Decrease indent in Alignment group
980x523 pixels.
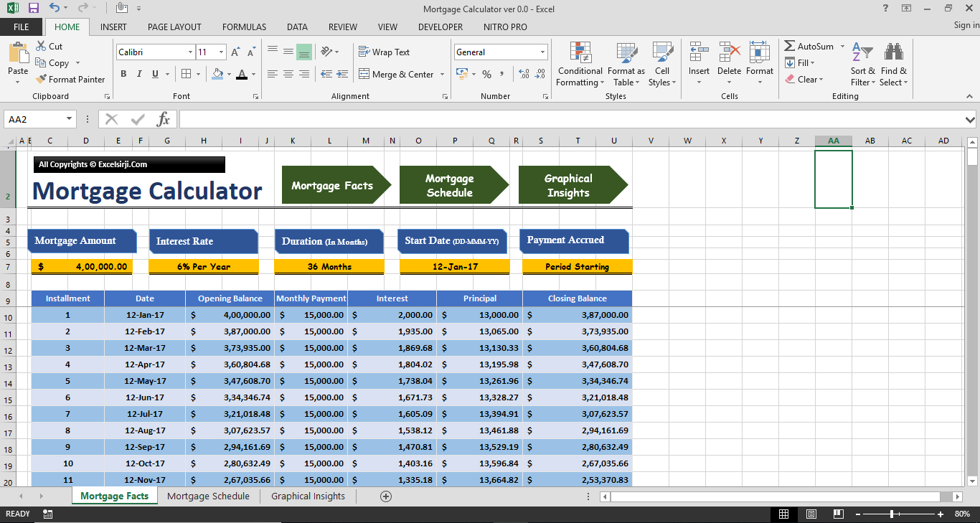click(x=326, y=74)
